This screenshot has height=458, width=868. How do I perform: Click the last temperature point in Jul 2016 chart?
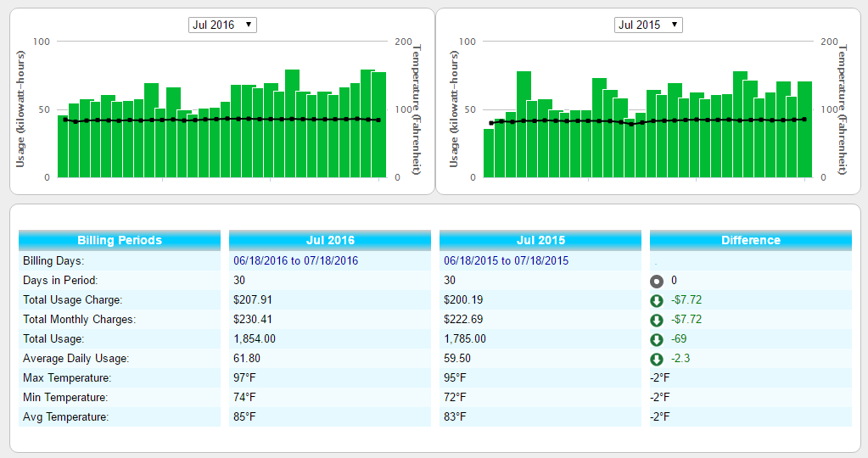click(x=378, y=120)
